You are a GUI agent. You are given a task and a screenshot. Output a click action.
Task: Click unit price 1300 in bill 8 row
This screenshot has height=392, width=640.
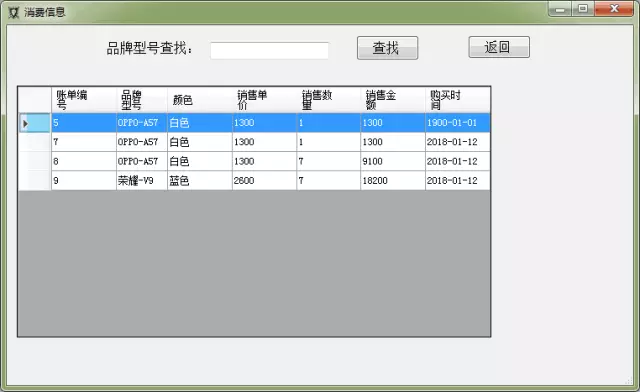pos(264,161)
